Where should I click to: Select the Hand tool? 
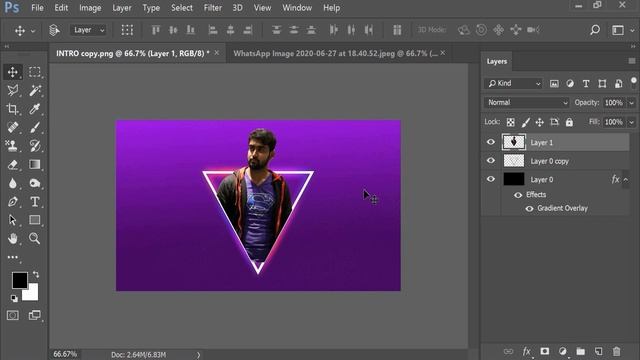click(x=13, y=238)
